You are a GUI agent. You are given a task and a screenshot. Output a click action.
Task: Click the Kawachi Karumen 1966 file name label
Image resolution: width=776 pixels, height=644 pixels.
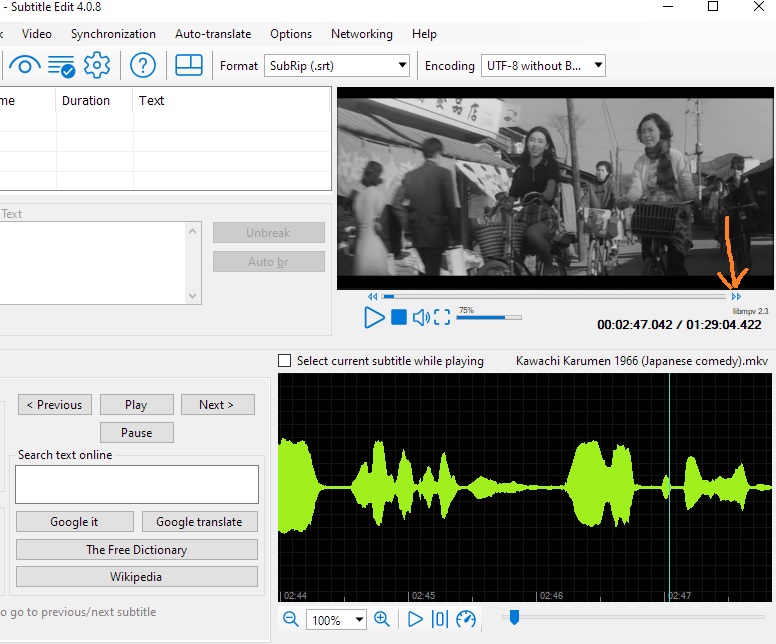coord(642,360)
